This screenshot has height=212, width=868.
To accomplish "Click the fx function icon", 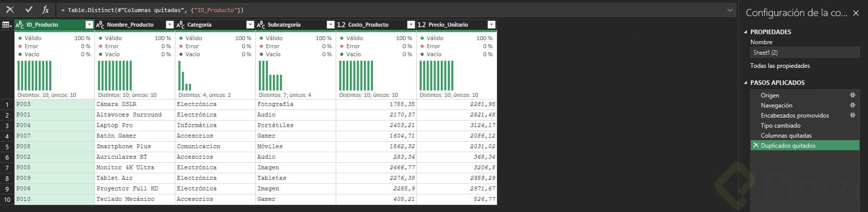I will tap(46, 10).
